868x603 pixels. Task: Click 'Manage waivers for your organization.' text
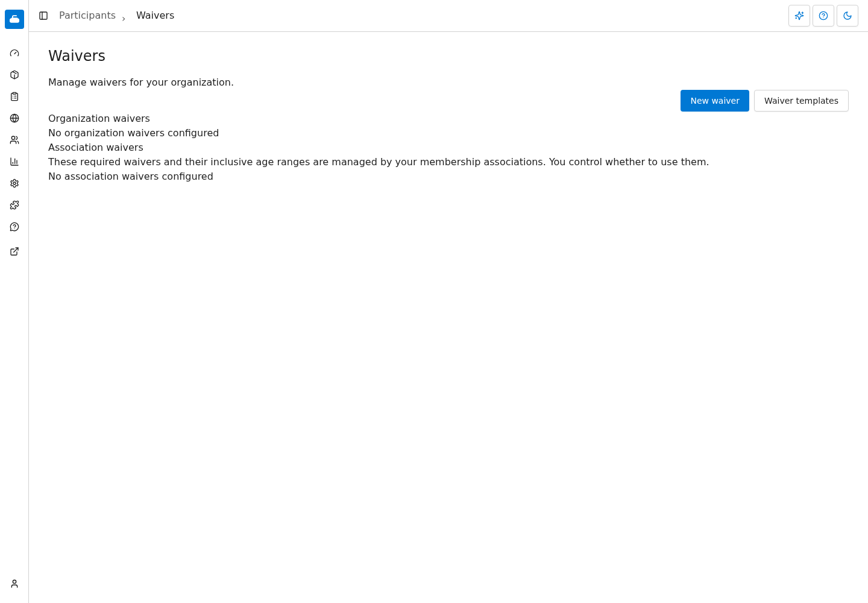click(141, 83)
